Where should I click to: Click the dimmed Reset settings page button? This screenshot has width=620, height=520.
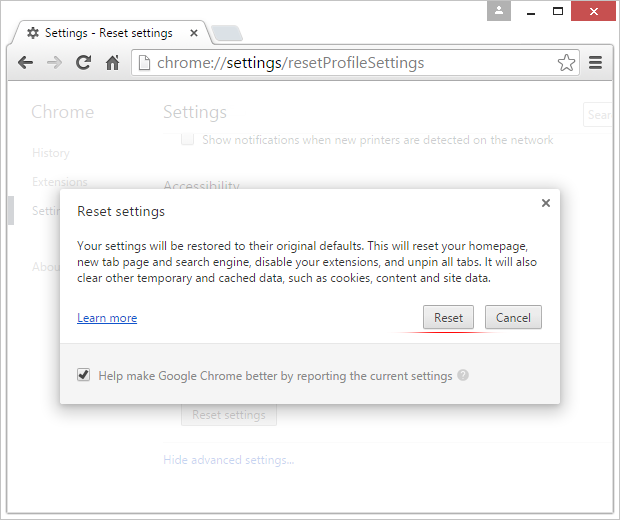point(229,415)
